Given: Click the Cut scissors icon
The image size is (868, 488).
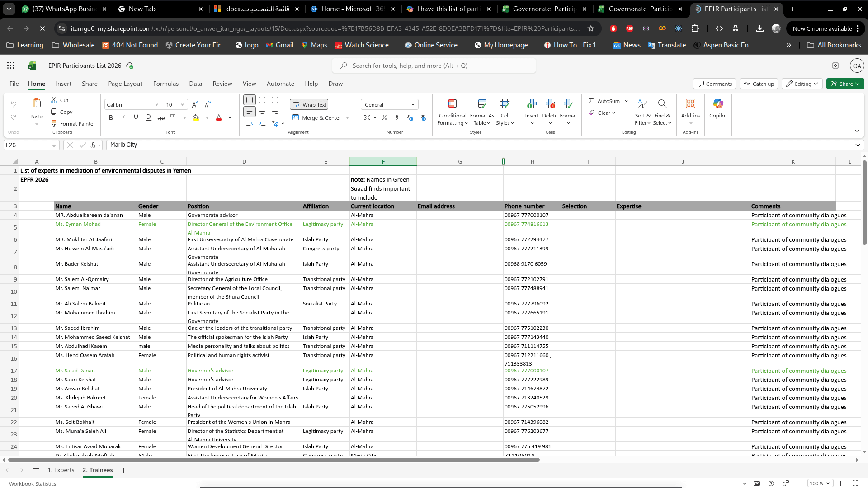Looking at the screenshot, I should click(54, 100).
